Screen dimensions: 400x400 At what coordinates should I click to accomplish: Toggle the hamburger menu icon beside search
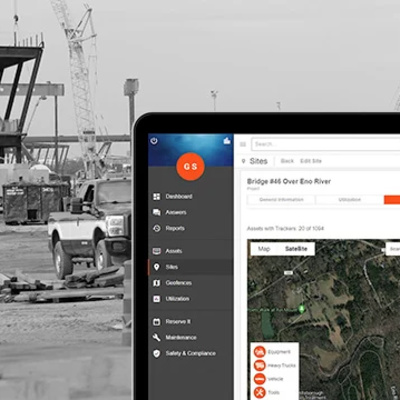243,144
